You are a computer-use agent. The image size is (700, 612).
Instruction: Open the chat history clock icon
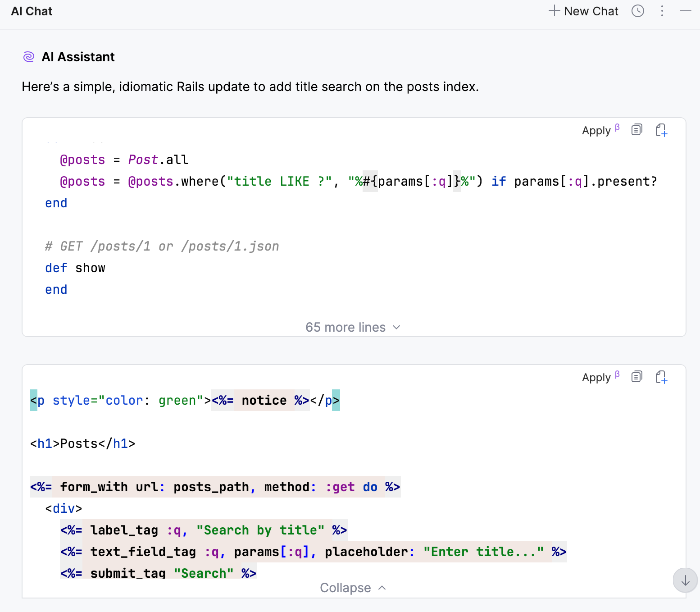pyautogui.click(x=637, y=11)
